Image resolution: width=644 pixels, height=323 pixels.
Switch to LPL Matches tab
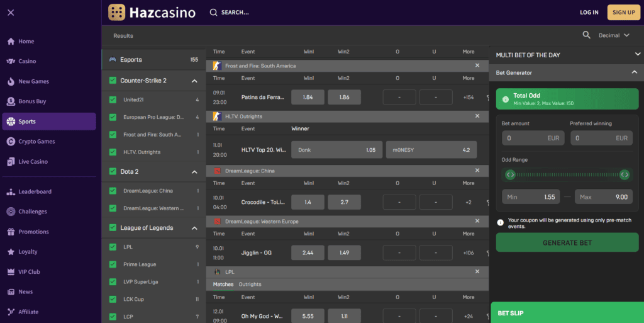pos(223,285)
